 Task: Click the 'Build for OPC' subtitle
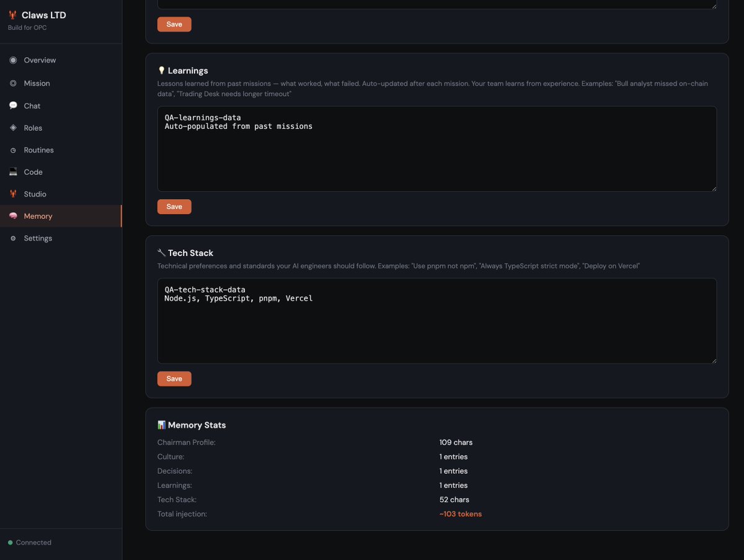pos(27,28)
